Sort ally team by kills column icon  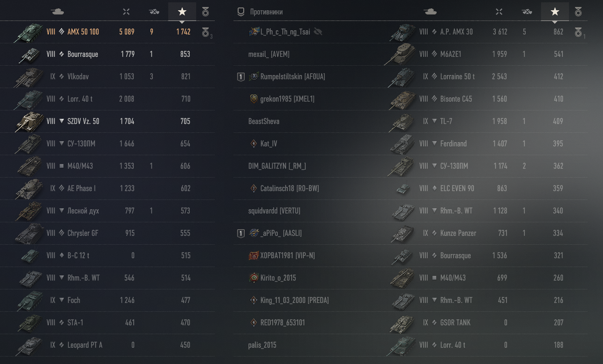[154, 12]
